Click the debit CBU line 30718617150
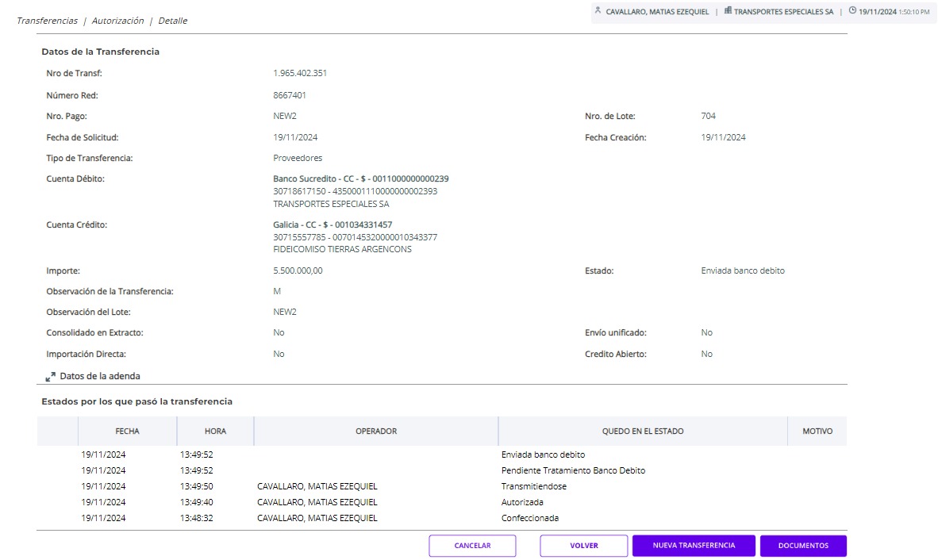Screen dimensions: 938x560 point(356,191)
